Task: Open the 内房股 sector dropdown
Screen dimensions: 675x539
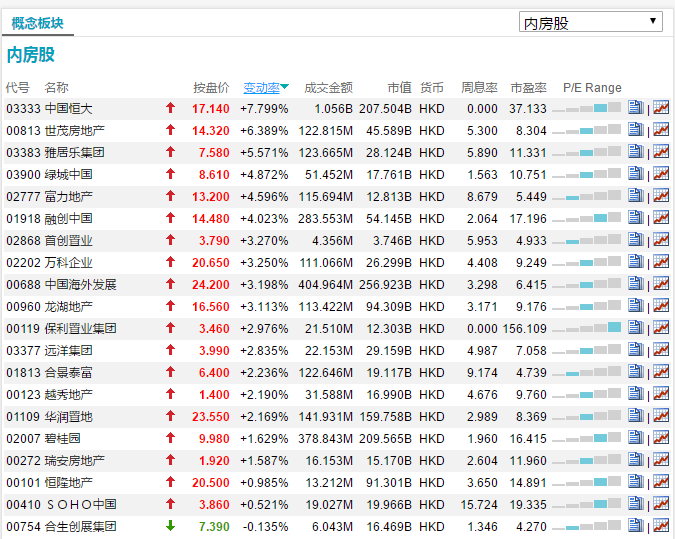Action: [591, 22]
